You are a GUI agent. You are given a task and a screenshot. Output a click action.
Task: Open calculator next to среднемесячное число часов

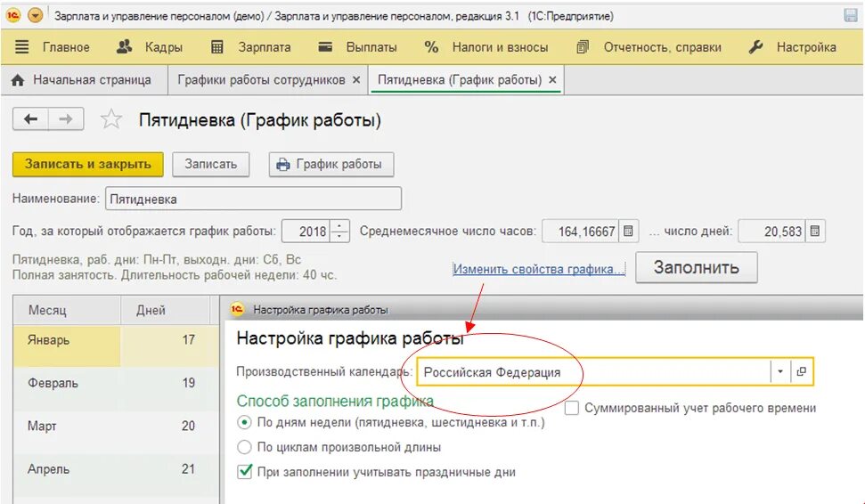628,231
